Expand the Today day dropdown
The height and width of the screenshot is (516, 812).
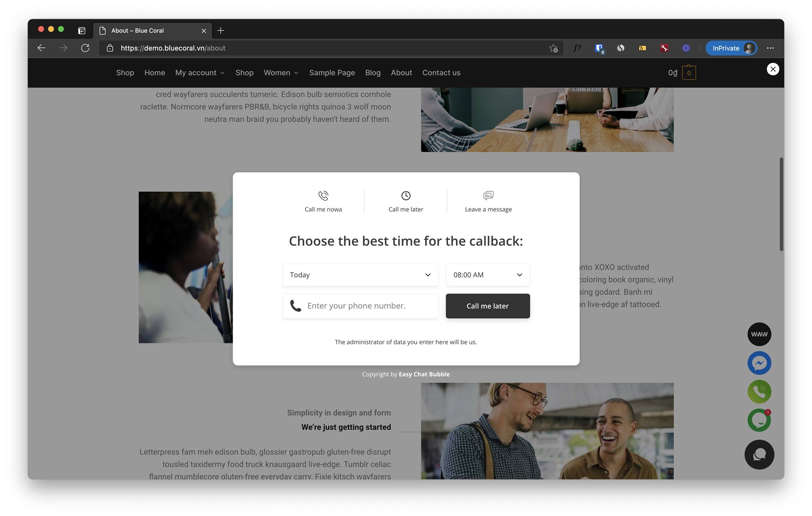tap(360, 275)
